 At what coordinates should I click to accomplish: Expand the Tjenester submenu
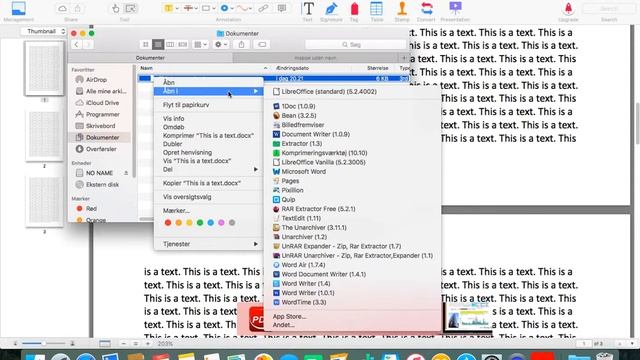click(x=208, y=244)
